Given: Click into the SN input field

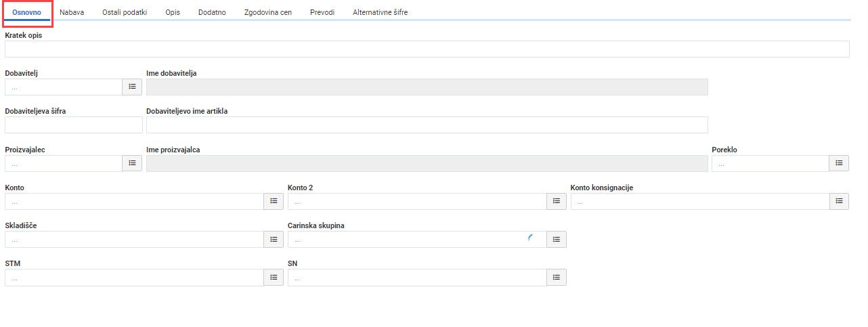Looking at the screenshot, I should pyautogui.click(x=417, y=277).
